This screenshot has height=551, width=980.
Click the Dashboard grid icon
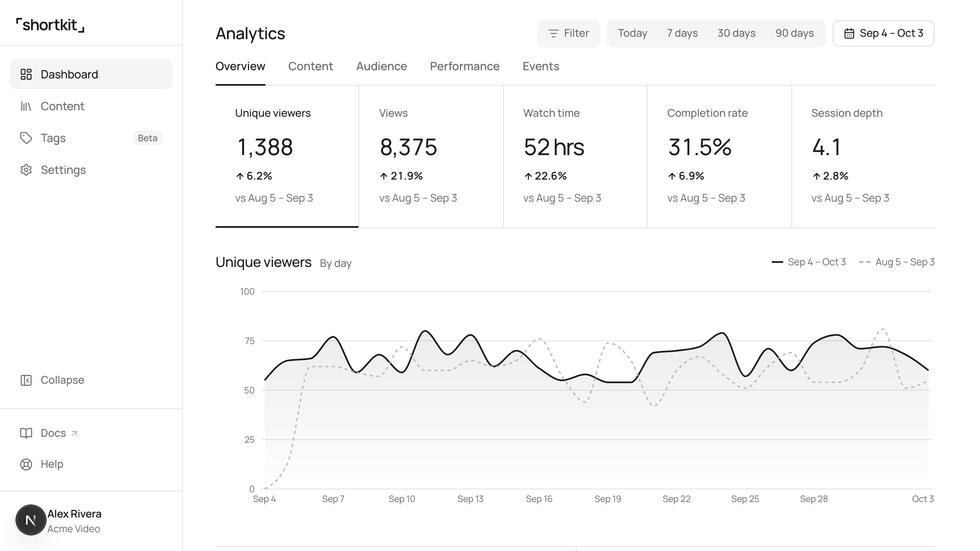[26, 74]
